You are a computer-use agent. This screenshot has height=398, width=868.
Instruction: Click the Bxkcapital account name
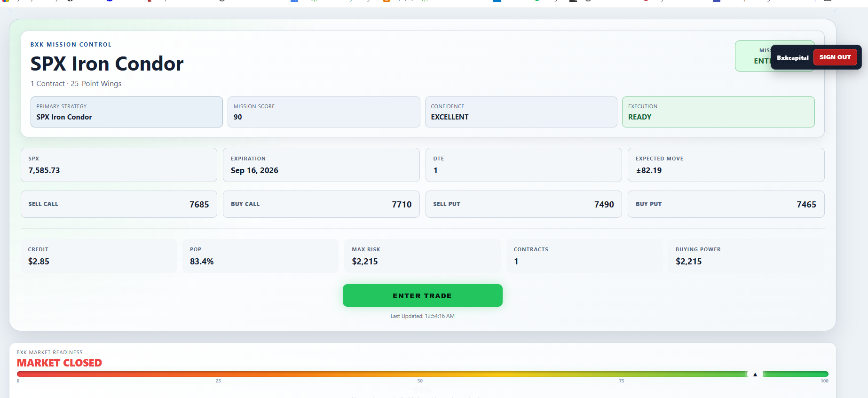792,58
